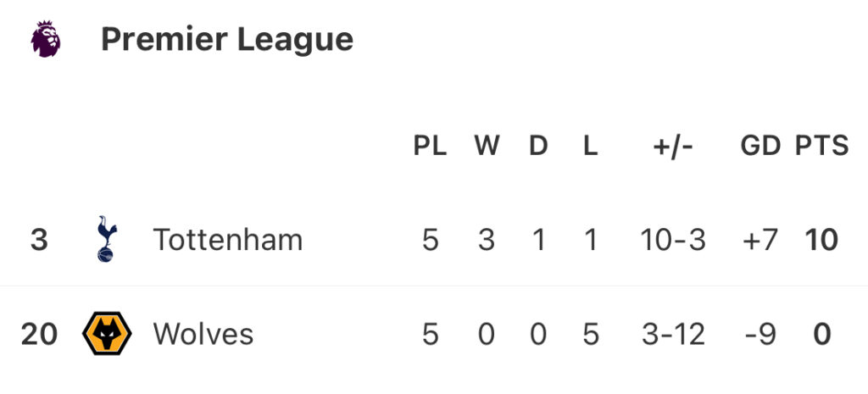Click the Premier League lion logo
Screen dimensions: 868x394
[x=46, y=39]
